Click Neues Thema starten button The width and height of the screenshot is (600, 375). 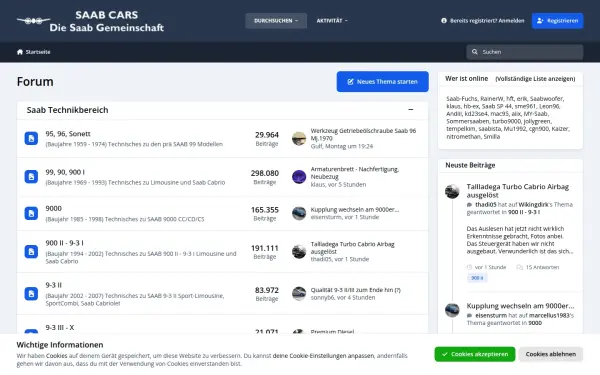(x=382, y=82)
